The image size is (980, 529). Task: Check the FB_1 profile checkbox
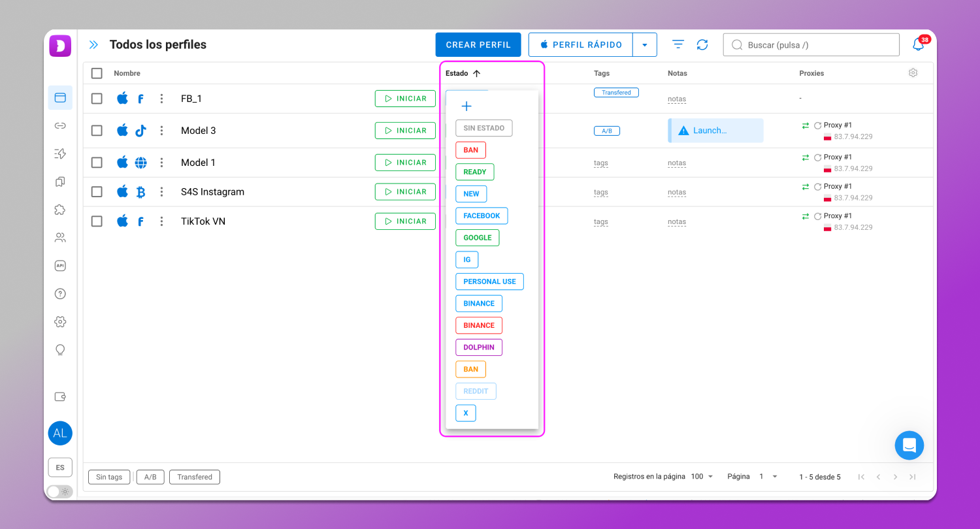click(x=97, y=99)
